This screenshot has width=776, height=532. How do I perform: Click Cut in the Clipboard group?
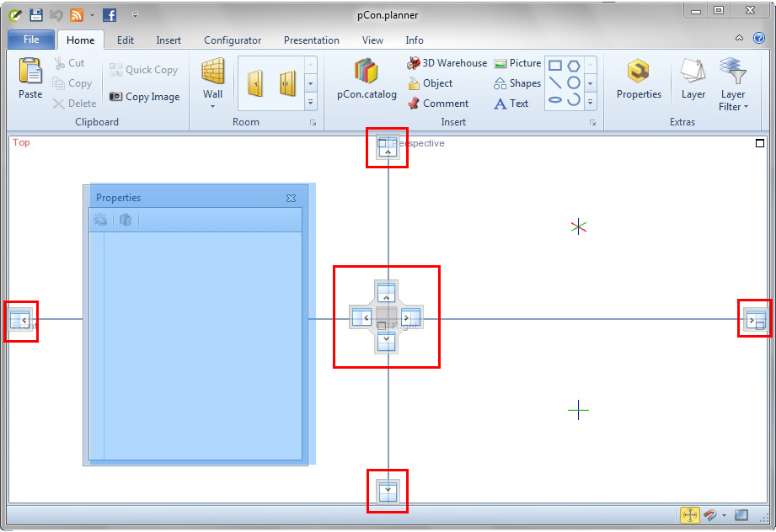[69, 63]
